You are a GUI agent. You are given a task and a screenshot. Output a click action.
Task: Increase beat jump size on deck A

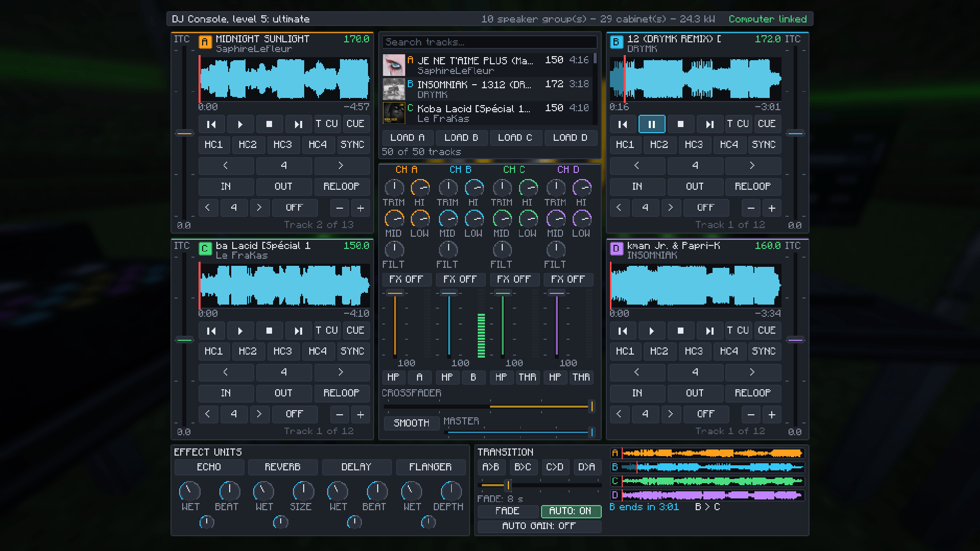click(x=341, y=165)
